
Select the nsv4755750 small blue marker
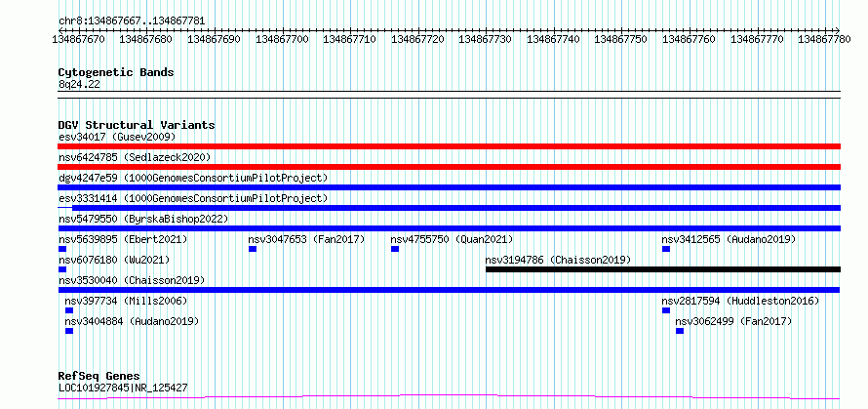395,249
